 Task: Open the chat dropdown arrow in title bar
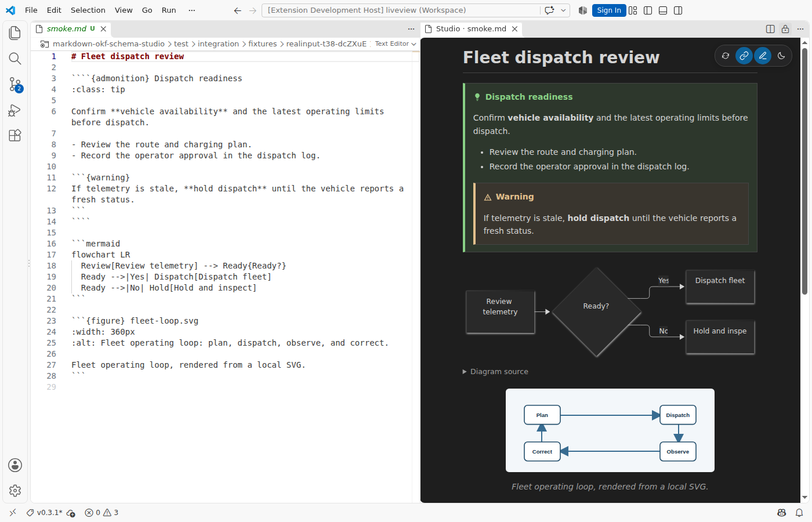(x=563, y=10)
